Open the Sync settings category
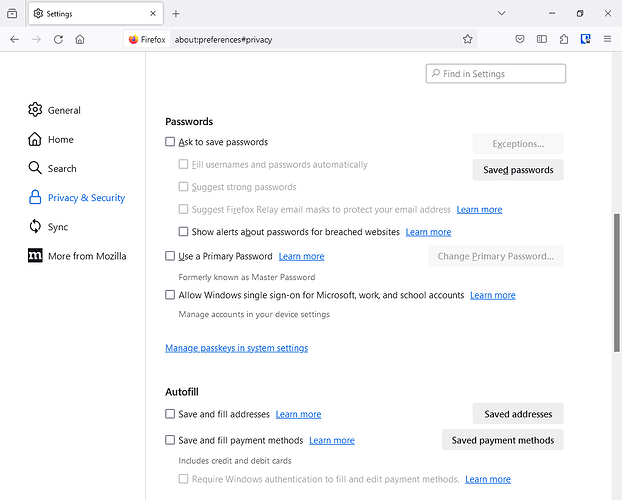 tap(58, 227)
